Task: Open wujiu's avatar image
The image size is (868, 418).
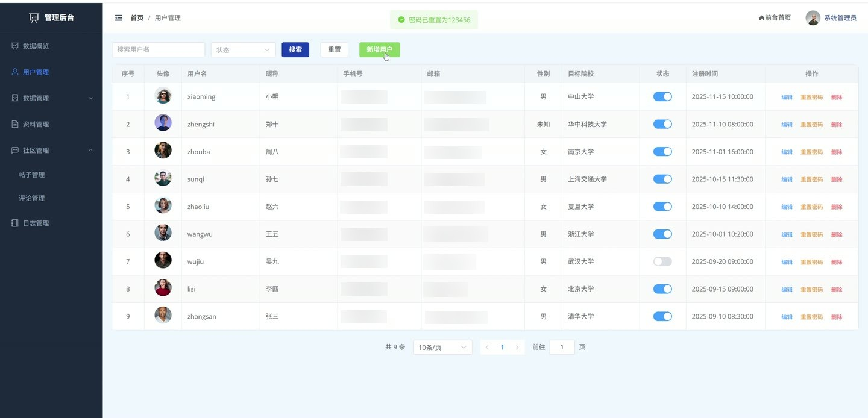Action: click(x=163, y=260)
